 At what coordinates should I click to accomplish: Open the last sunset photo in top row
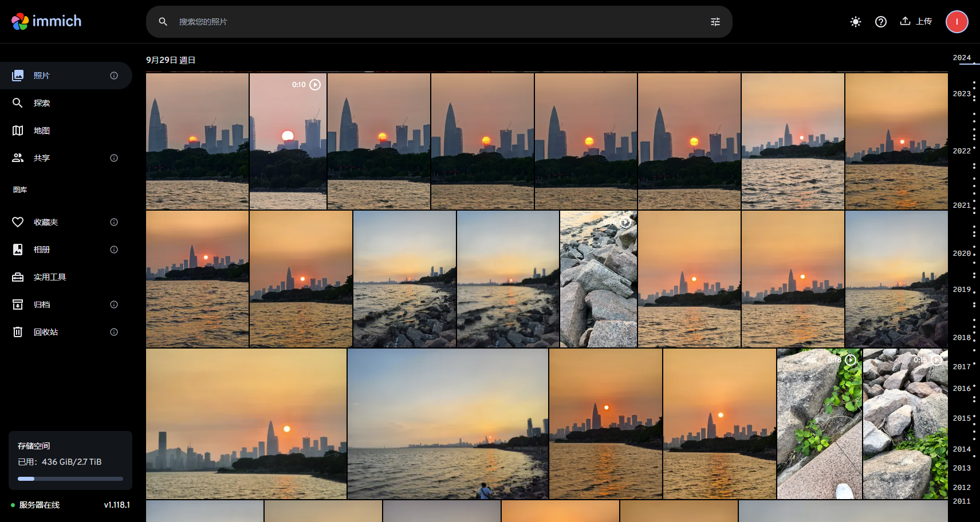pos(896,141)
